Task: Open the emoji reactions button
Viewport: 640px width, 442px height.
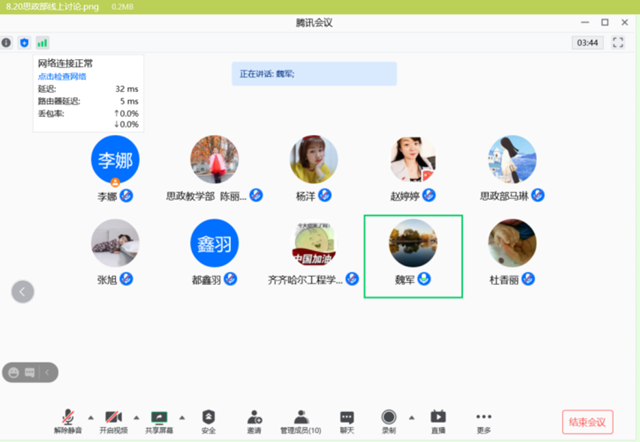Action: (14, 372)
